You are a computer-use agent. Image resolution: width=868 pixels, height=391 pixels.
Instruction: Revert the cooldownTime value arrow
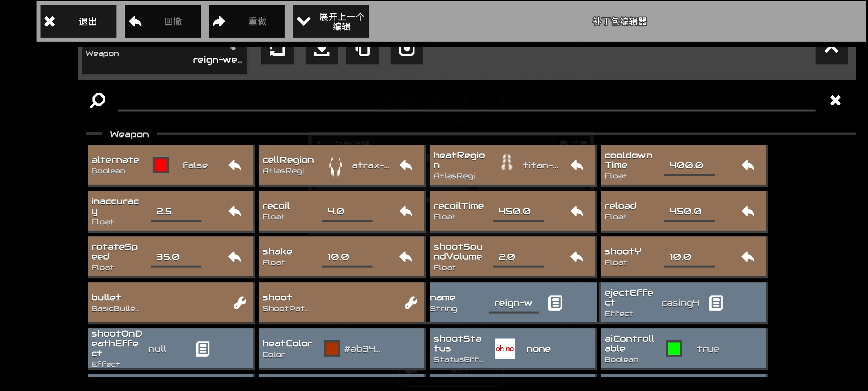click(x=748, y=165)
